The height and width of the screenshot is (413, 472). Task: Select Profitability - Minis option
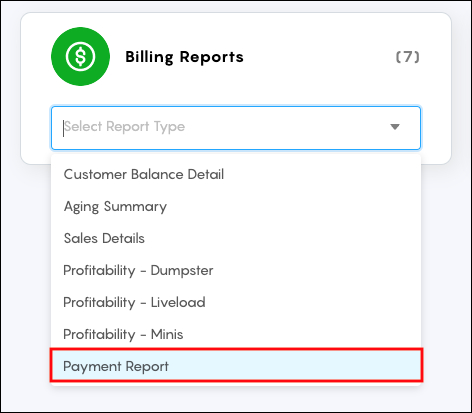[x=236, y=334]
